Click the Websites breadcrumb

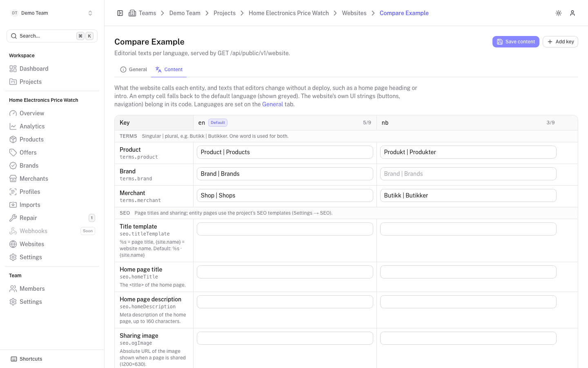click(354, 13)
